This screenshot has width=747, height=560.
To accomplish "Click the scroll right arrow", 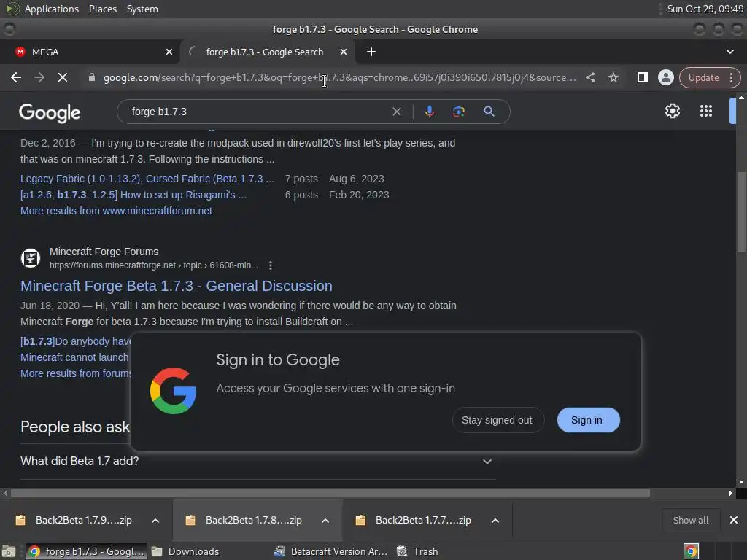I will [731, 494].
